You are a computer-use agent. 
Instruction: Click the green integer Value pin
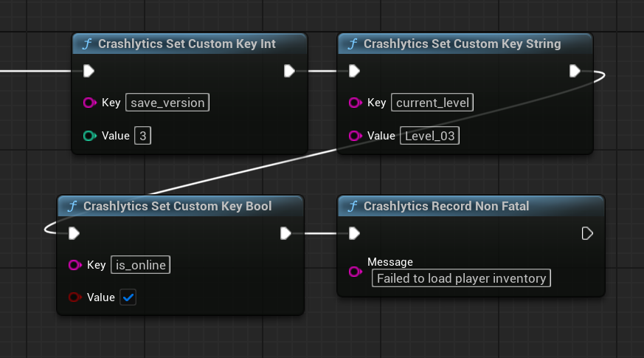pyautogui.click(x=89, y=136)
